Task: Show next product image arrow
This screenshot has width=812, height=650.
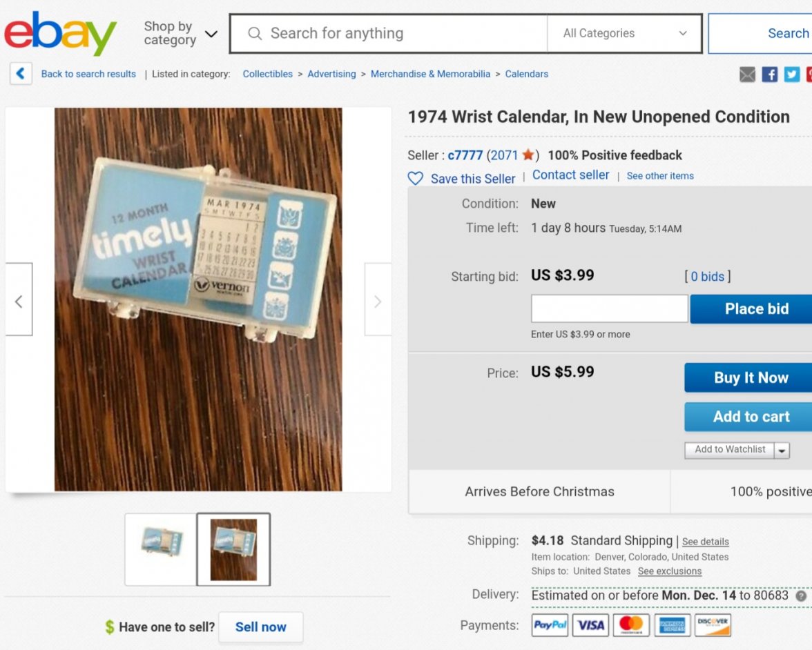Action: click(378, 301)
